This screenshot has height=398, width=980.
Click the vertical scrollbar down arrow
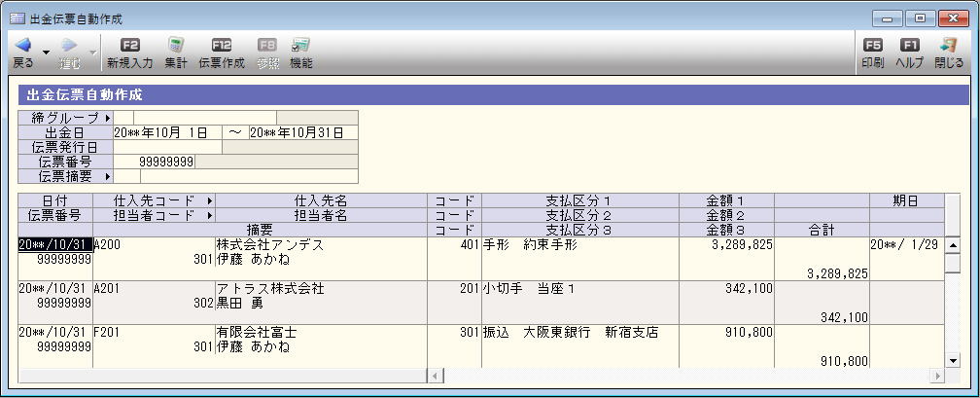(953, 358)
